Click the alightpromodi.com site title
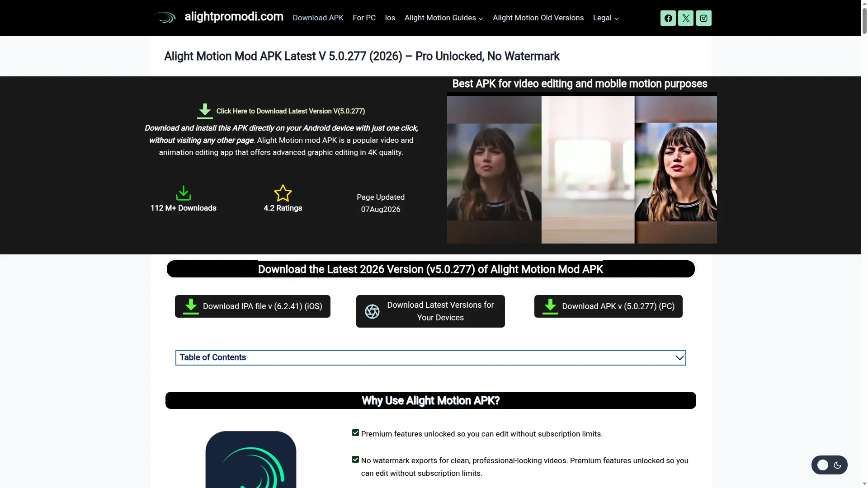The width and height of the screenshot is (868, 488). pyautogui.click(x=234, y=17)
